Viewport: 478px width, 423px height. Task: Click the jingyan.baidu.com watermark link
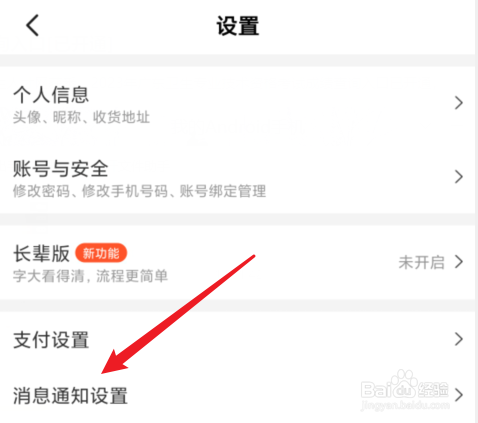(x=405, y=406)
